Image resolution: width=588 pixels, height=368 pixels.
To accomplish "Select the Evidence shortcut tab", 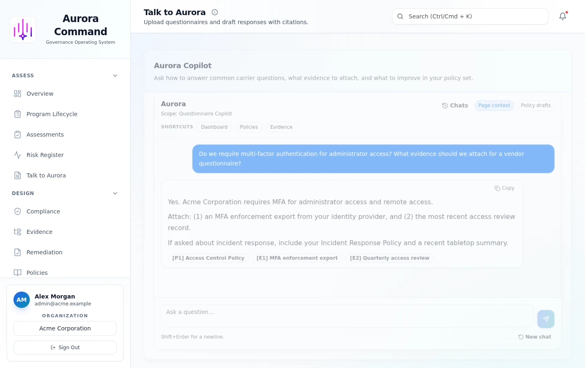I will click(x=281, y=127).
